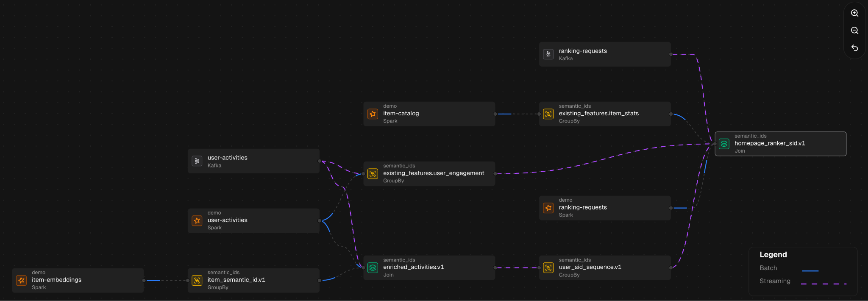
Task: Click the zoom out magnifier icon
Action: click(x=854, y=31)
